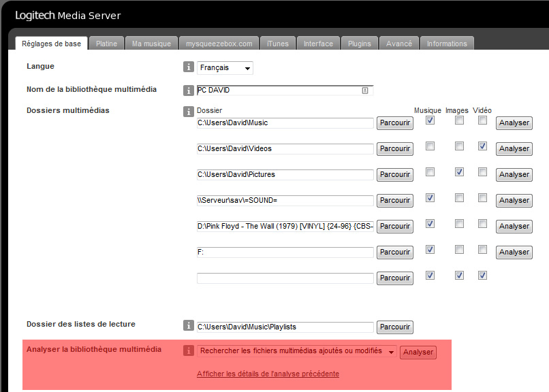Open the scan mode dropdown in the red section
The width and height of the screenshot is (549, 392).
point(294,350)
